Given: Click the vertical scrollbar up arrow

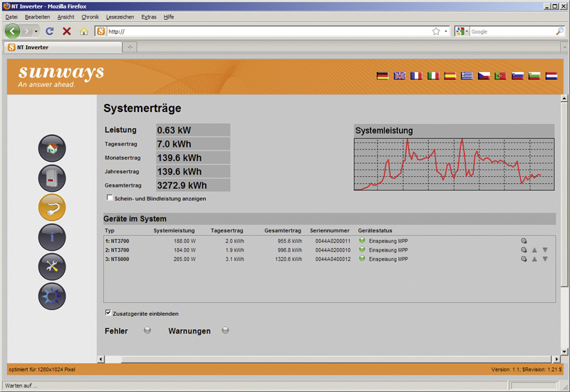Looking at the screenshot, I should 564,98.
